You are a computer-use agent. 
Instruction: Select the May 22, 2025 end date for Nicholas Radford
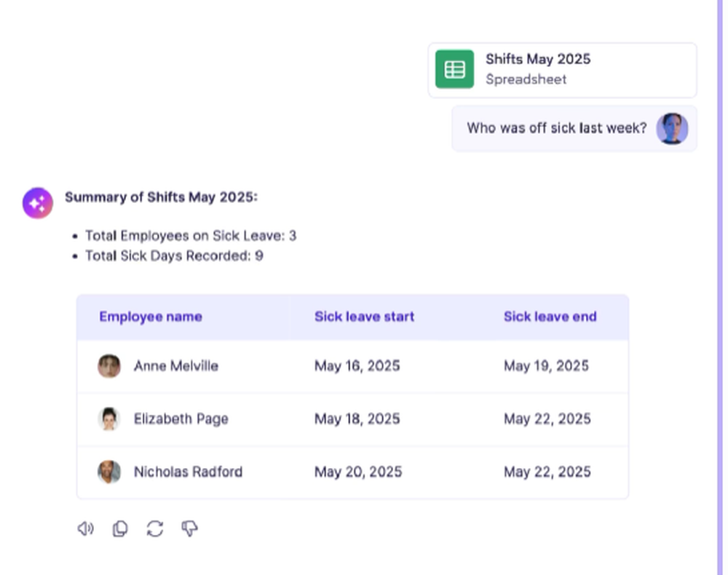click(x=547, y=472)
